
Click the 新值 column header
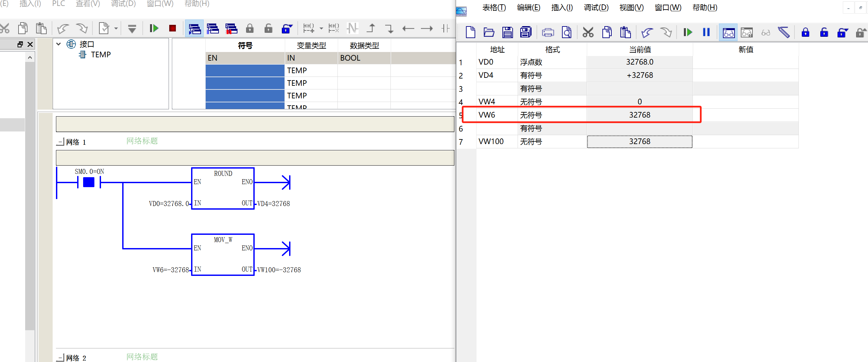point(746,50)
